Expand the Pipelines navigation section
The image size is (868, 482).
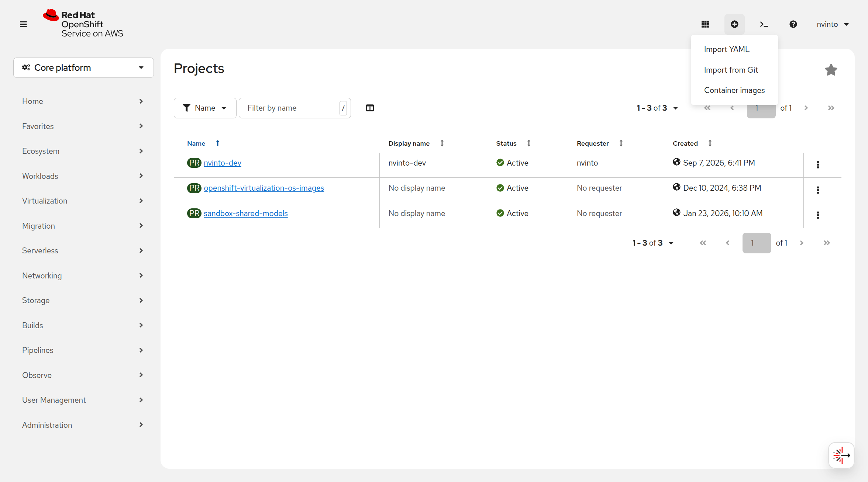[x=83, y=350]
